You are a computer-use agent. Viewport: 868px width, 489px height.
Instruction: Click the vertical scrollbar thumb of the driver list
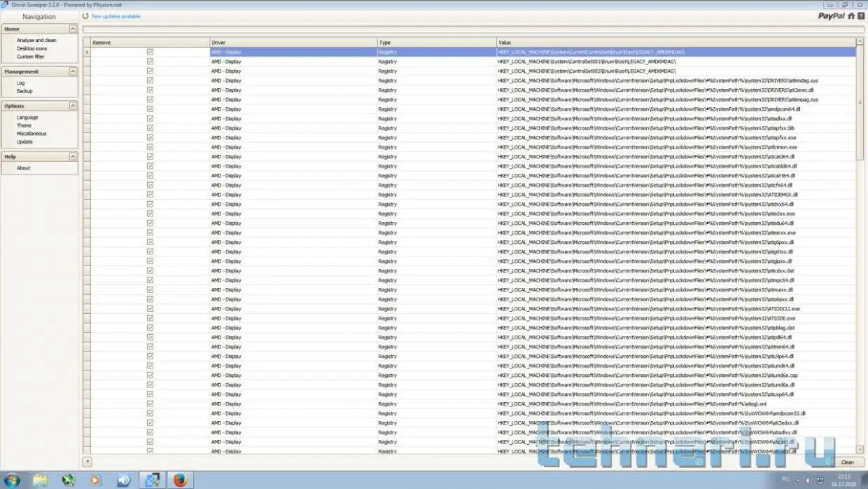[860, 103]
